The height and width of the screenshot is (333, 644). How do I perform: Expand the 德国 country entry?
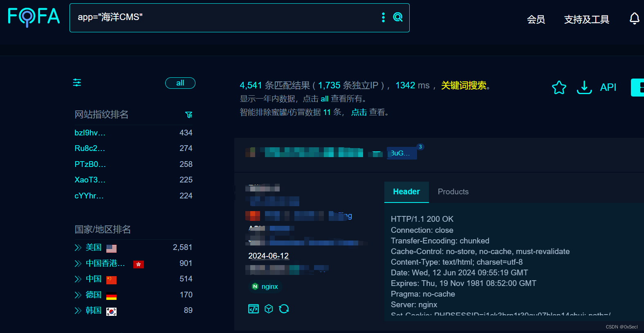pyautogui.click(x=78, y=295)
